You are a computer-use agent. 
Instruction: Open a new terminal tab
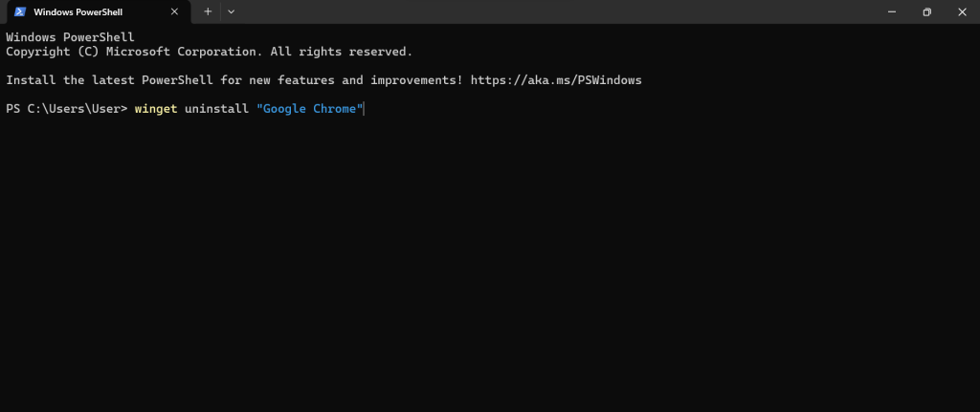coord(208,11)
